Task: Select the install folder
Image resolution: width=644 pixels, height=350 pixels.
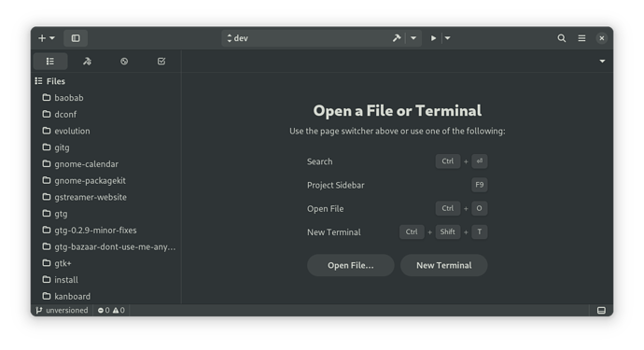Action: pyautogui.click(x=106, y=280)
